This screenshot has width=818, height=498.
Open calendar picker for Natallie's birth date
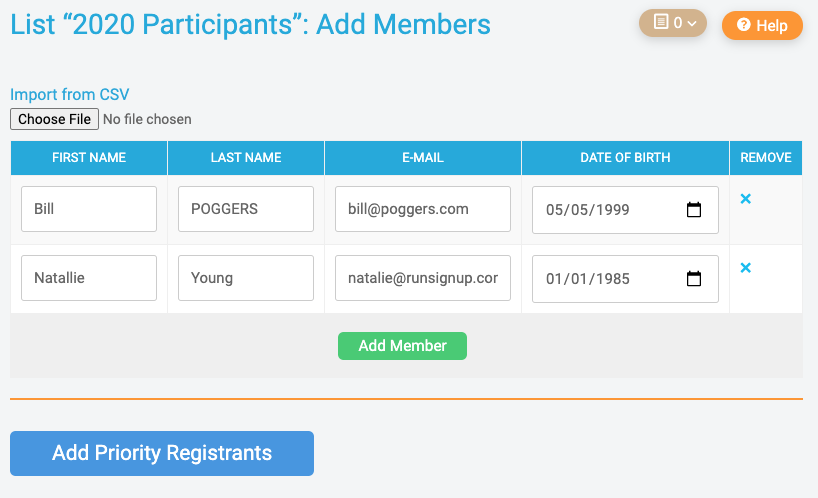(694, 279)
